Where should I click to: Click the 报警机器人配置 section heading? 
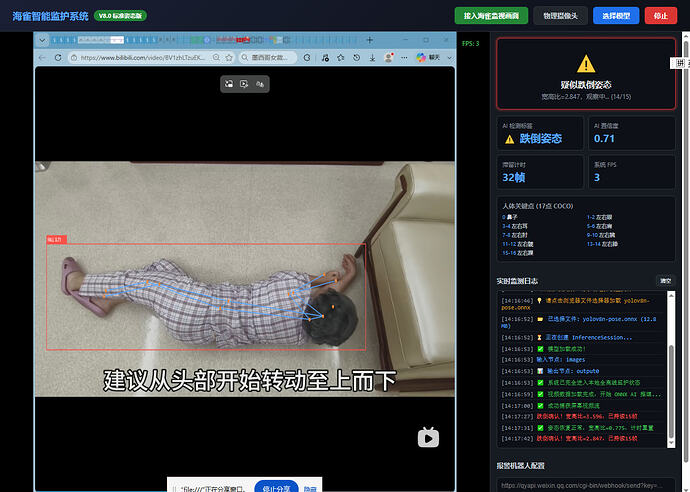pos(521,466)
